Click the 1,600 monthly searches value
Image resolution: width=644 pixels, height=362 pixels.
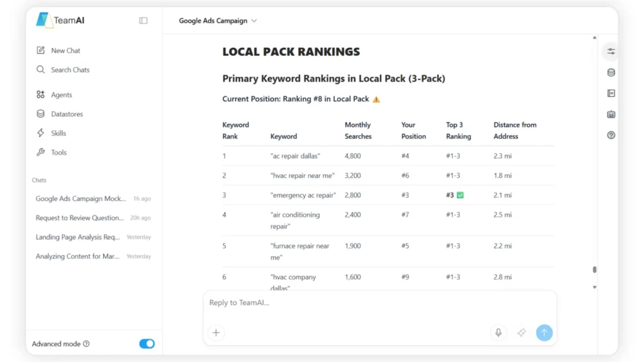pyautogui.click(x=353, y=277)
